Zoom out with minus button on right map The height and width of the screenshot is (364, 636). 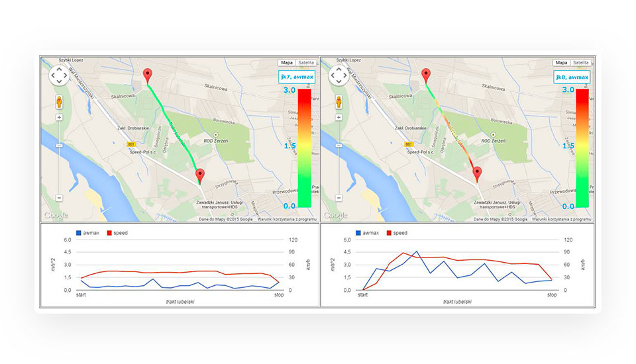coord(337,198)
